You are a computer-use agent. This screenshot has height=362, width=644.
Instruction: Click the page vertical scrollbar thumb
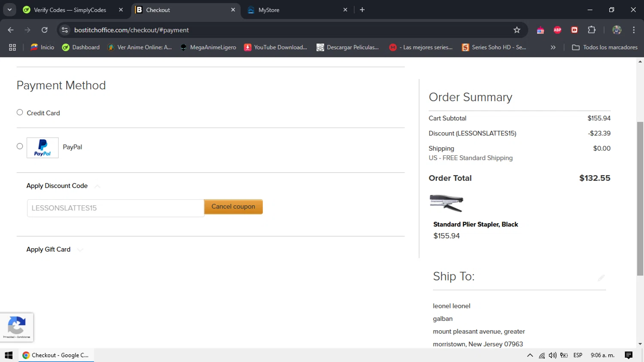click(640, 199)
